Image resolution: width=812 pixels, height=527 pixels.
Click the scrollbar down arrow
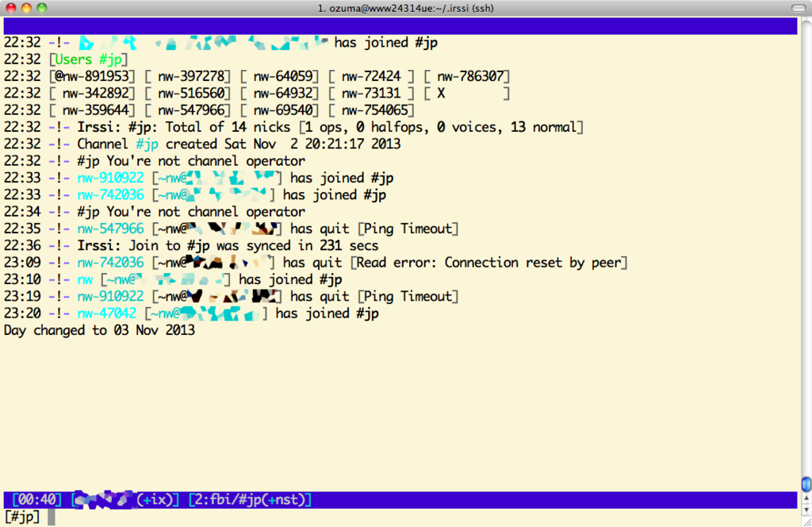pos(806,510)
